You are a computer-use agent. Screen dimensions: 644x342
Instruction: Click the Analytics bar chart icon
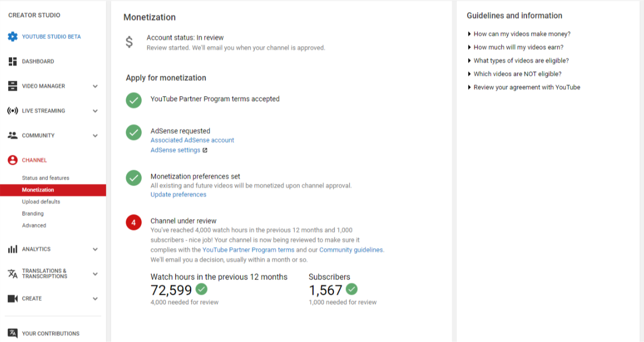(13, 249)
